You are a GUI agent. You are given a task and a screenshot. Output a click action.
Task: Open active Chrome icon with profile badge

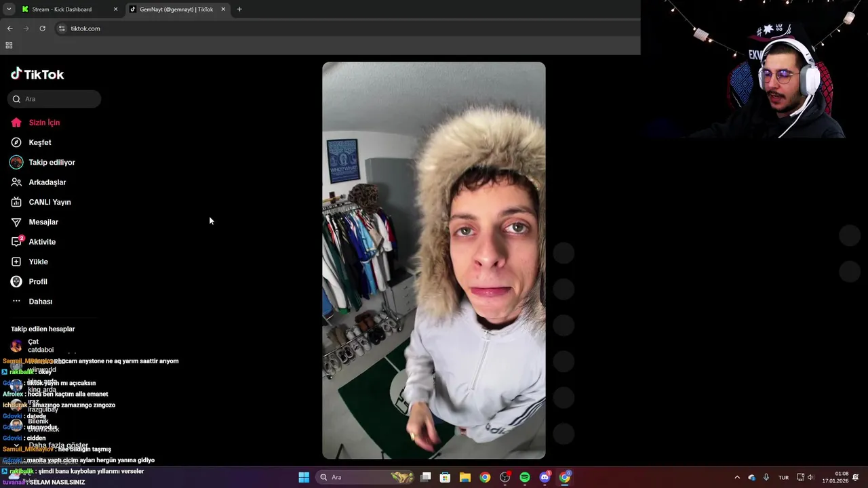(x=565, y=477)
